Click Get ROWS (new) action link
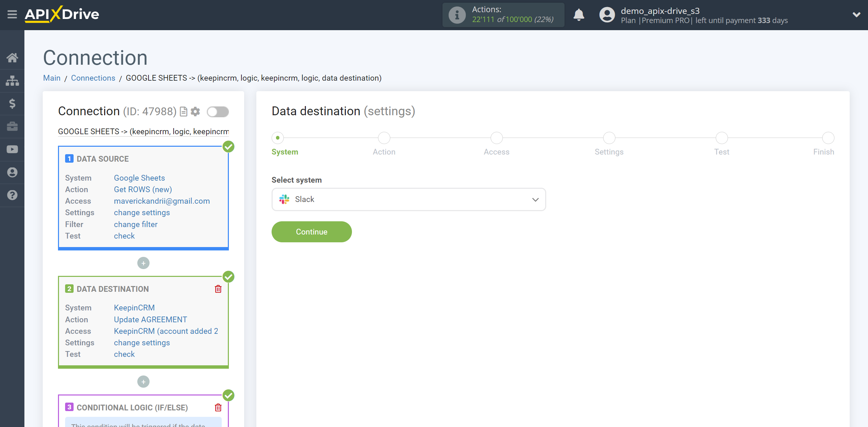The height and width of the screenshot is (427, 868). [143, 189]
